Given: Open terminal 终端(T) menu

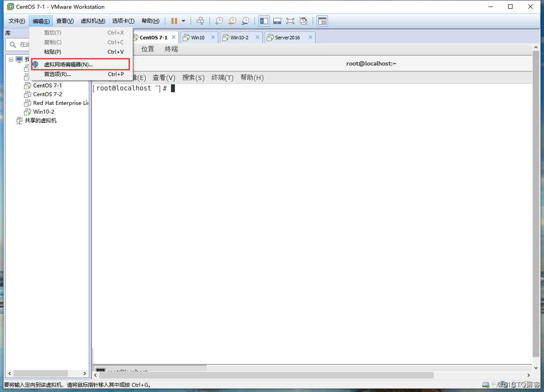Looking at the screenshot, I should tap(223, 78).
